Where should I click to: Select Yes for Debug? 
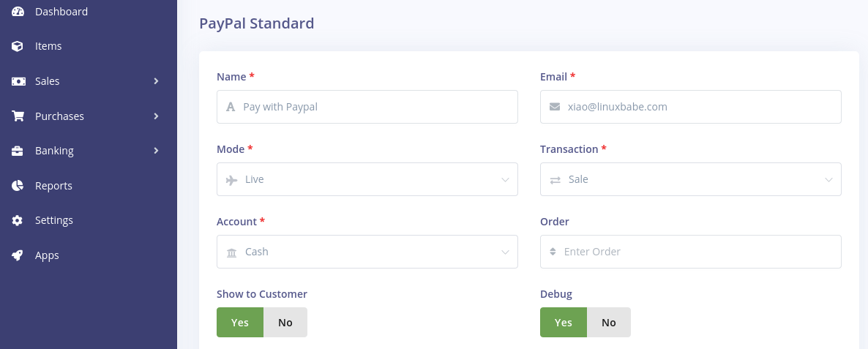[564, 323]
